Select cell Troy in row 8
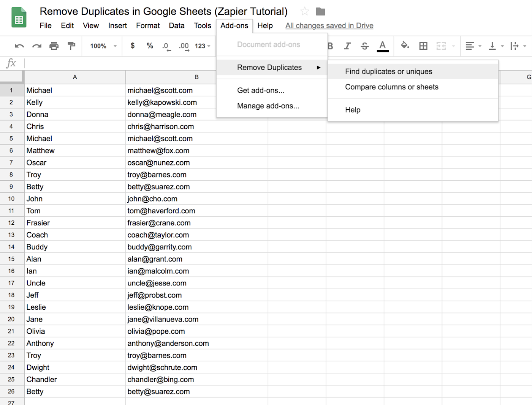 pos(75,175)
